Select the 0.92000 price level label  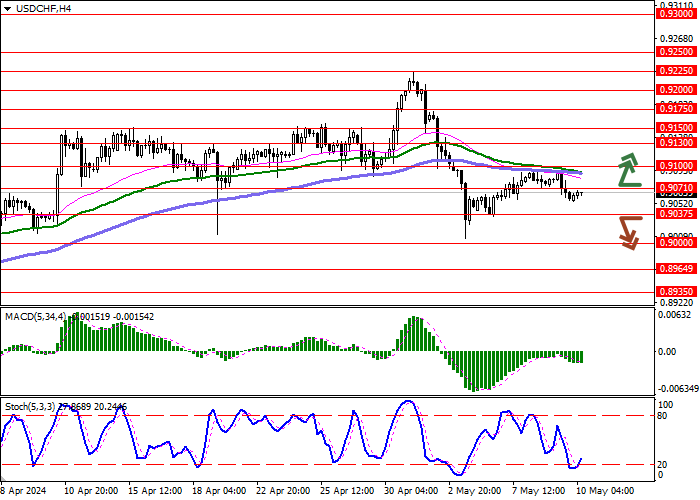pyautogui.click(x=677, y=90)
